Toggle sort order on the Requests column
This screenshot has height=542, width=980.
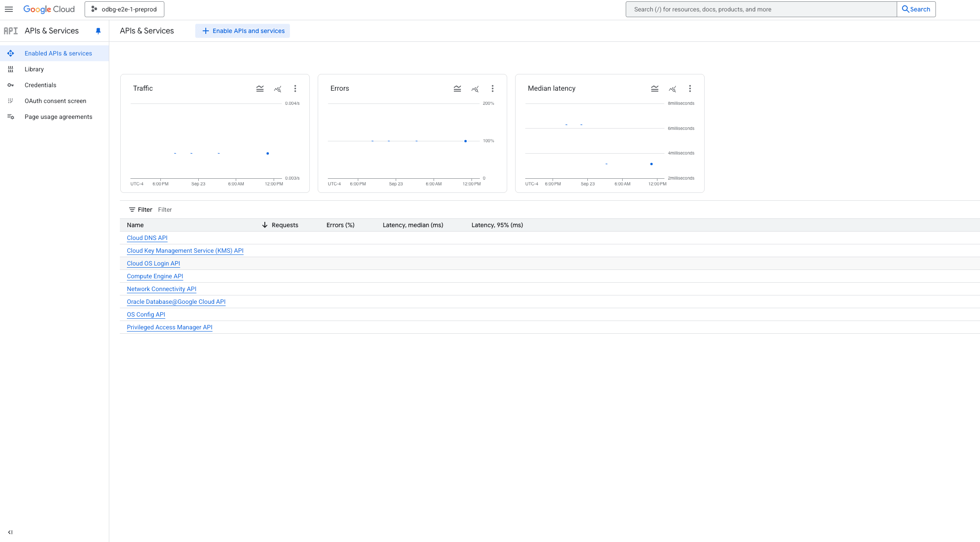click(285, 225)
